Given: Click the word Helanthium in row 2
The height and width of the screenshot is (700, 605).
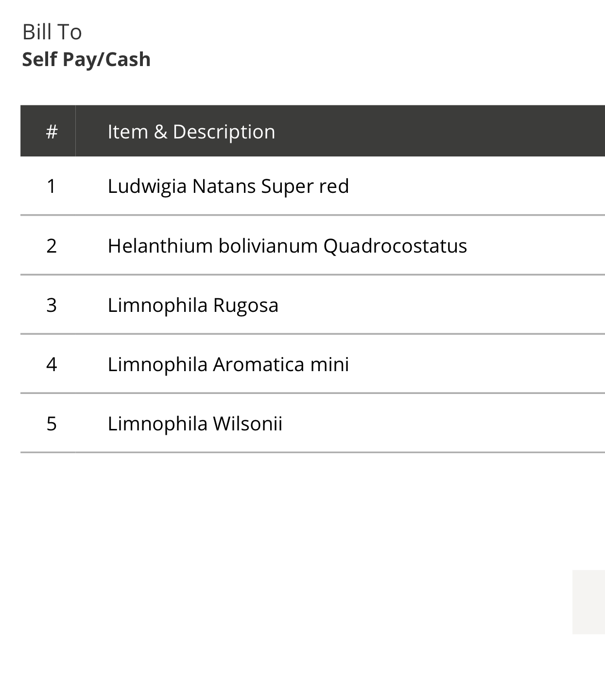Looking at the screenshot, I should point(160,246).
